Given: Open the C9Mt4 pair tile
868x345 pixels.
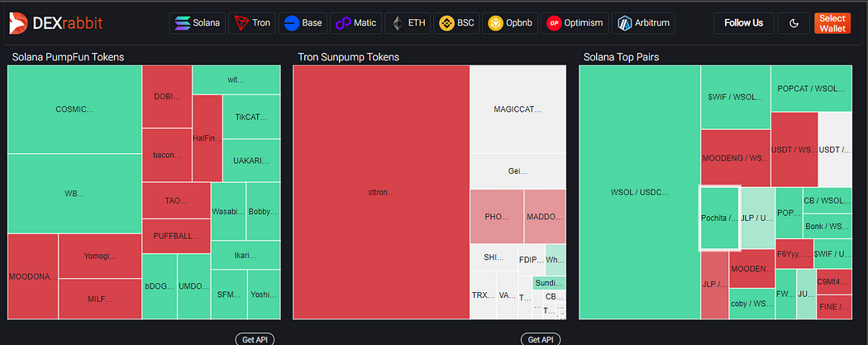Looking at the screenshot, I should (833, 281).
